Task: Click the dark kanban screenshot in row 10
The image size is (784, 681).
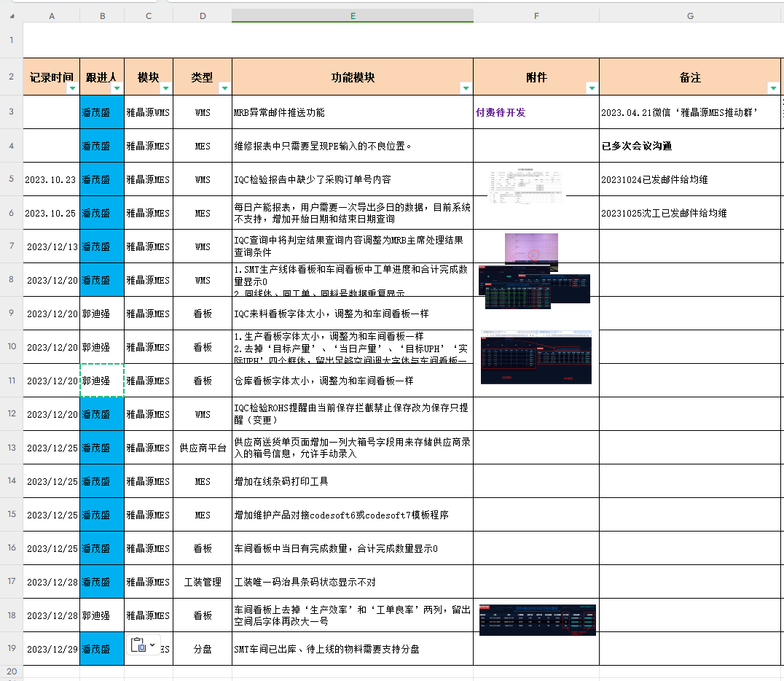Action: [536, 357]
